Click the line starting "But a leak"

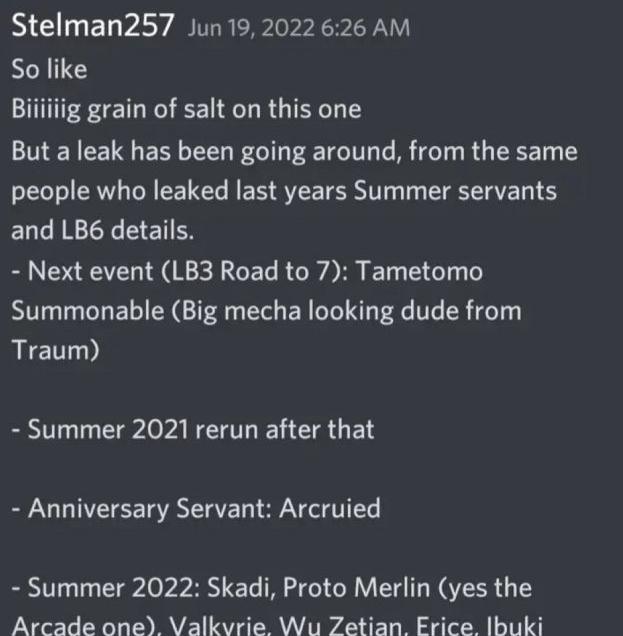[294, 151]
